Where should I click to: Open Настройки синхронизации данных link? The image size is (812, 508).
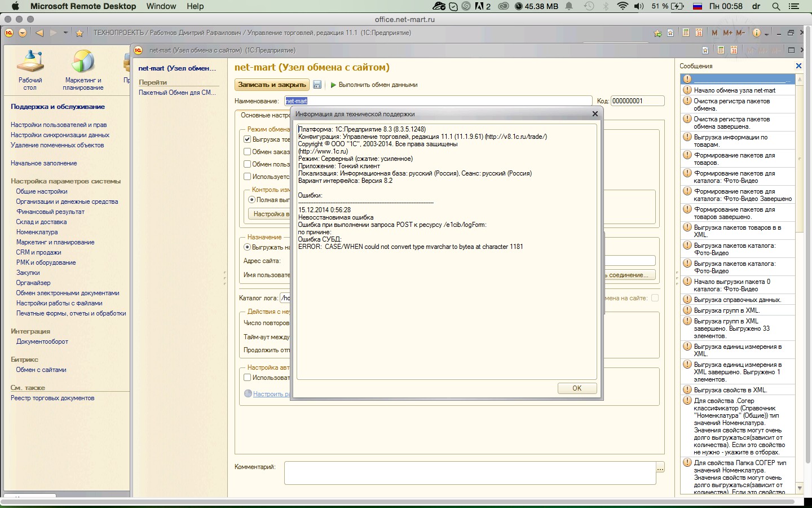coord(60,135)
